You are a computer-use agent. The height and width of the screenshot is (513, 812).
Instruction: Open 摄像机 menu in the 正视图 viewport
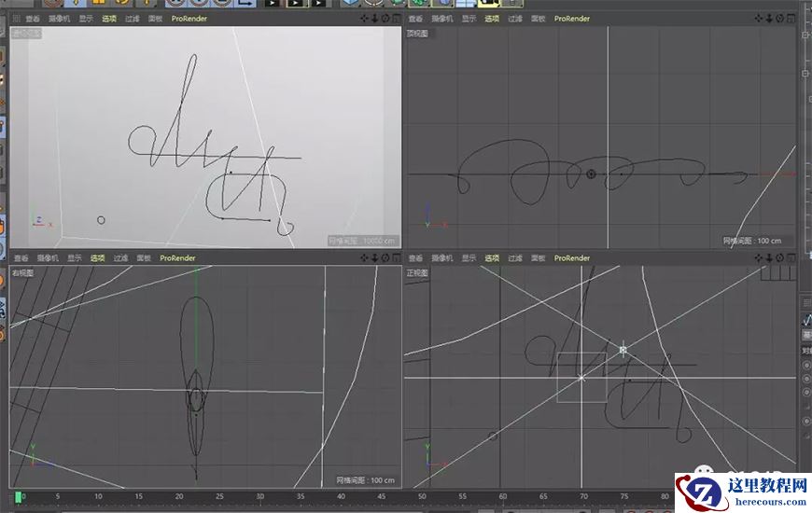click(x=442, y=257)
